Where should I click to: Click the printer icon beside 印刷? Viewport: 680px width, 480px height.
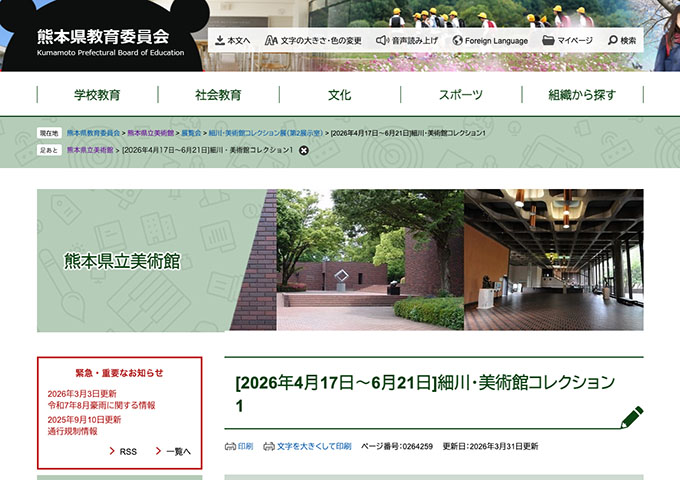(x=230, y=446)
